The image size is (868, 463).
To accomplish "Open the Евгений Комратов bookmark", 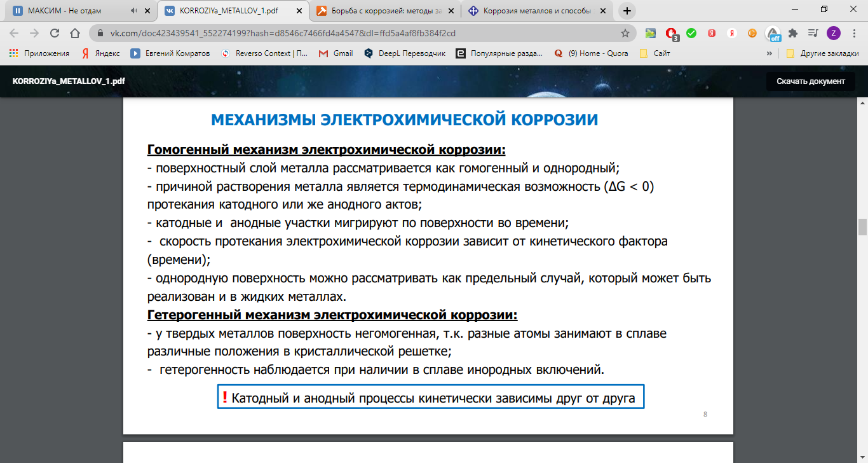I will point(170,53).
